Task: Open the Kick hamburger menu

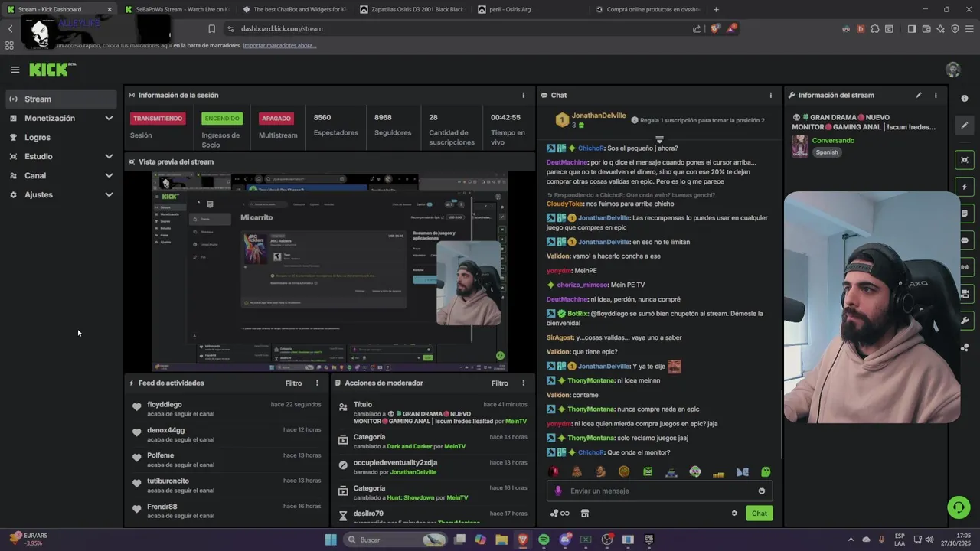Action: tap(15, 70)
